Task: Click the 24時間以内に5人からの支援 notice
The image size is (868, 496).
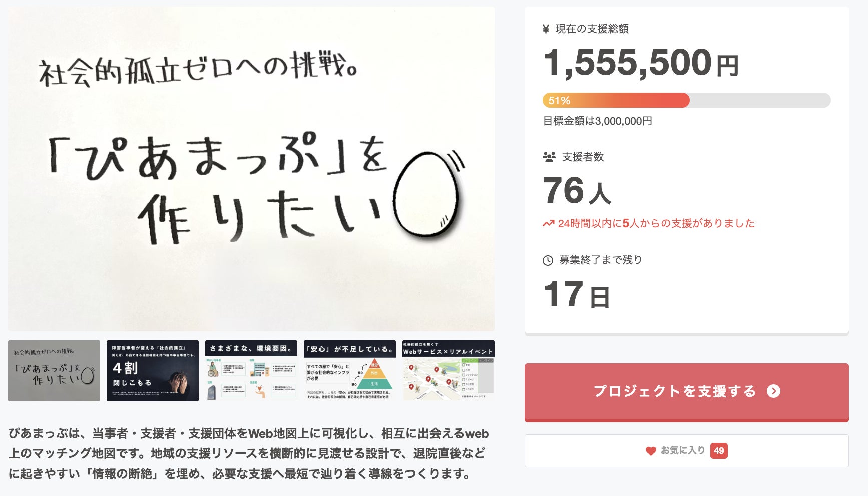Action: coord(656,223)
